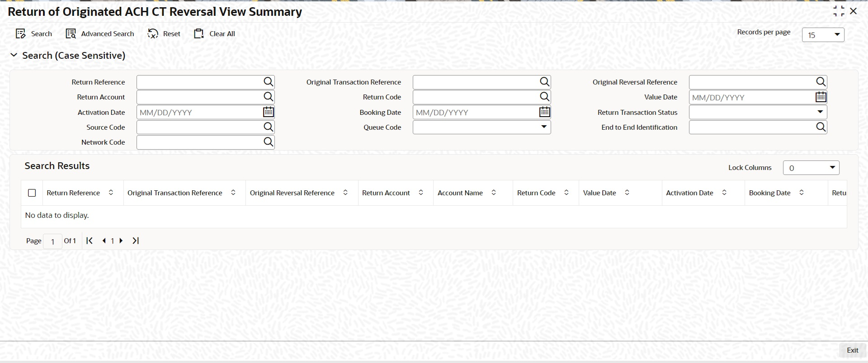Image resolution: width=868 pixels, height=363 pixels.
Task: Open lookup for End to End Identification
Action: pyautogui.click(x=821, y=127)
